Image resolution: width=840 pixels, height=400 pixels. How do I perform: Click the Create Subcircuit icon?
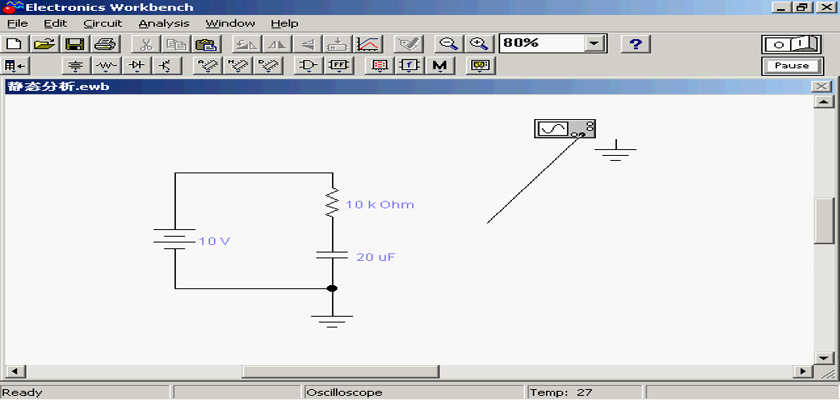click(x=338, y=43)
